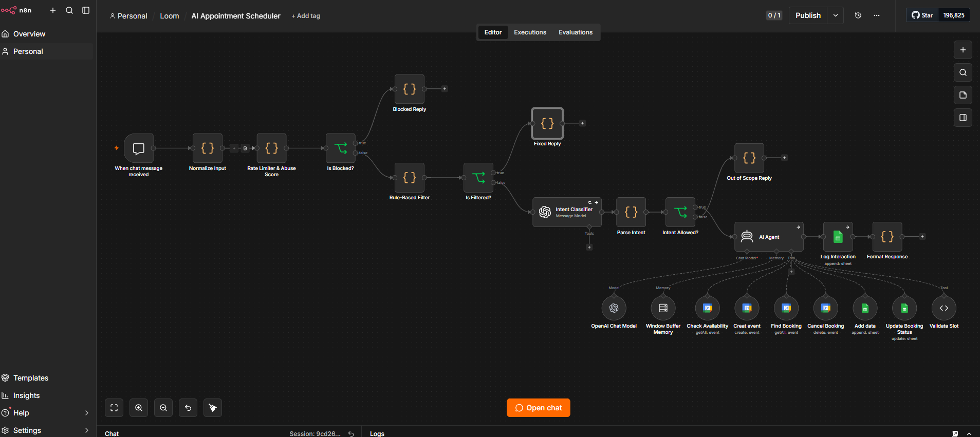Open the Update Booking Status sheets tool
Image resolution: width=980 pixels, height=437 pixels.
904,308
